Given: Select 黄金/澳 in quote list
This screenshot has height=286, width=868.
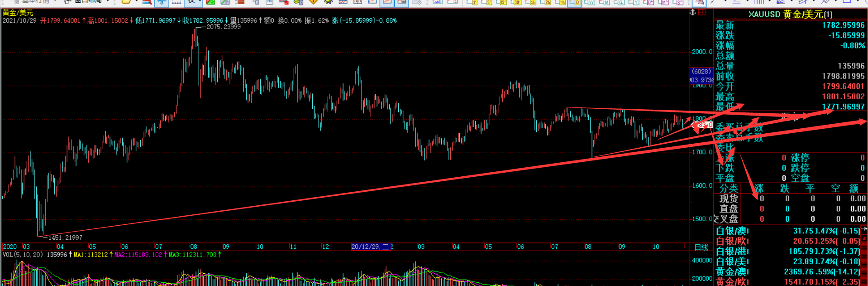Looking at the screenshot, I should click(x=732, y=271).
